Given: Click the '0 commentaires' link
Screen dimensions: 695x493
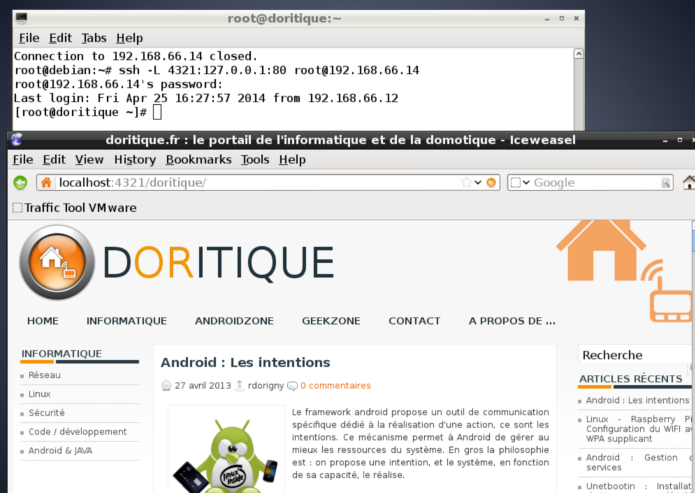Looking at the screenshot, I should pyautogui.click(x=335, y=385).
